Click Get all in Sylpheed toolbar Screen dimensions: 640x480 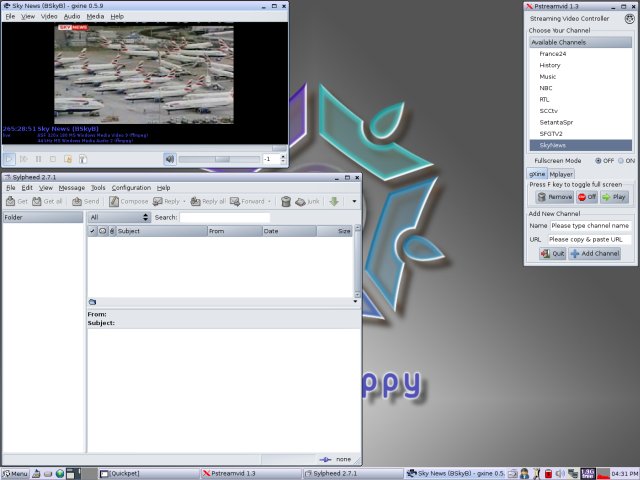pyautogui.click(x=47, y=201)
